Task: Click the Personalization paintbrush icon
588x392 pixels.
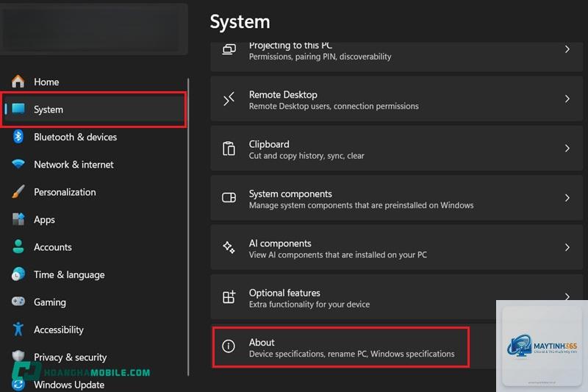Action: pyautogui.click(x=18, y=192)
